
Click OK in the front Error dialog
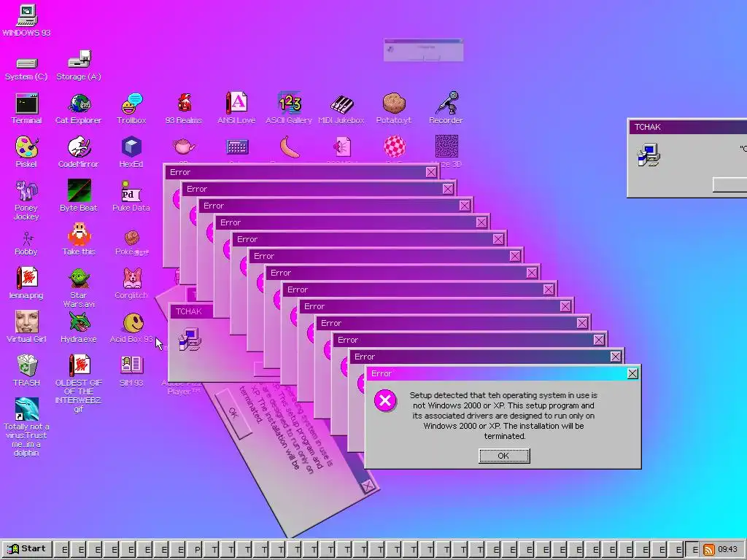coord(504,456)
